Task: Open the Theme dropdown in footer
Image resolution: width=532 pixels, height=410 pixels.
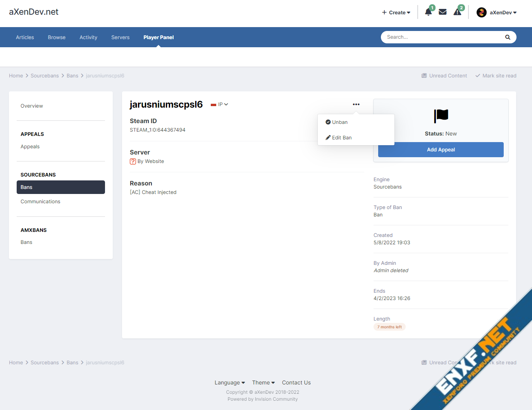Action: (x=263, y=383)
